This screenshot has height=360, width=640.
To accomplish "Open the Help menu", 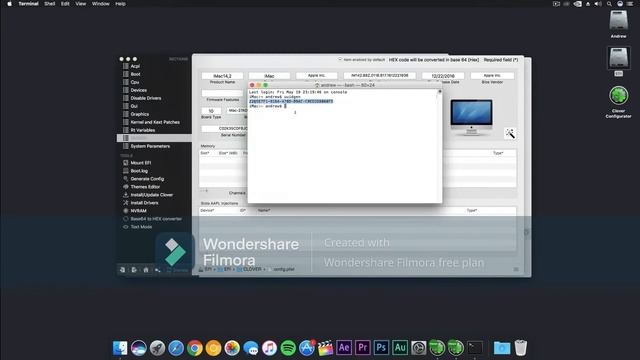I will click(x=120, y=4).
